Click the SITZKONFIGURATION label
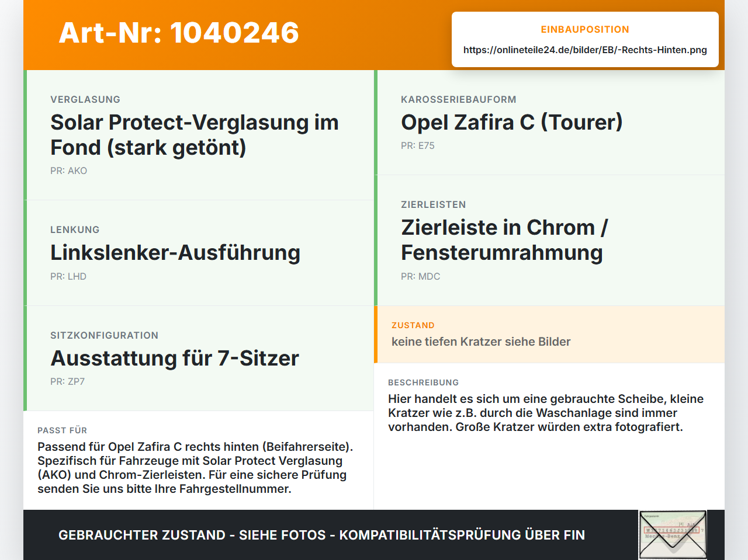The width and height of the screenshot is (748, 560). click(105, 335)
